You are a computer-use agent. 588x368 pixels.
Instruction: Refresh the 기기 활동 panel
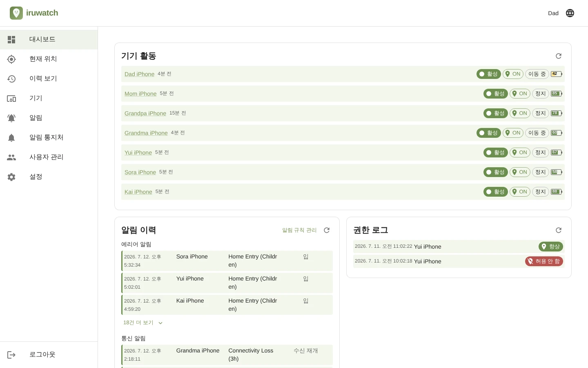(559, 56)
